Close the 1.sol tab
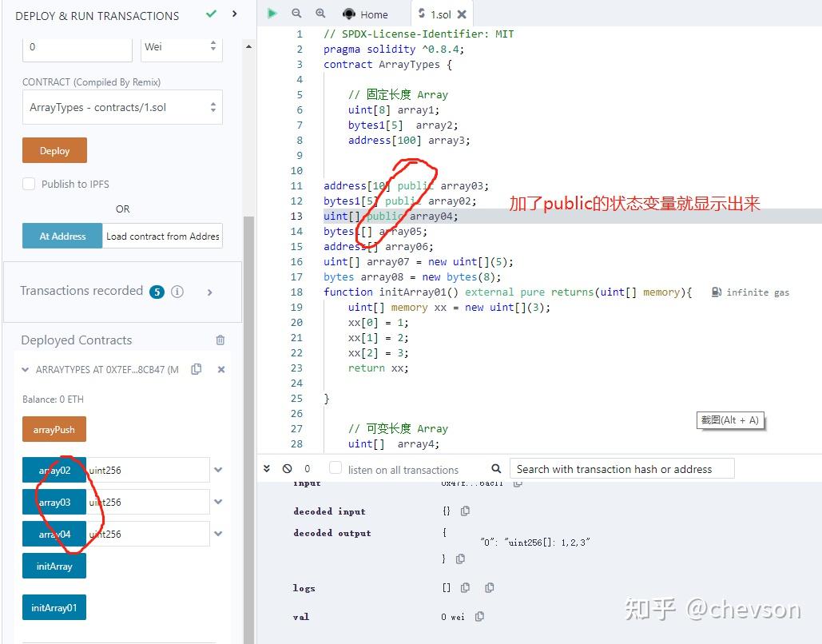822x644 pixels. (x=462, y=14)
